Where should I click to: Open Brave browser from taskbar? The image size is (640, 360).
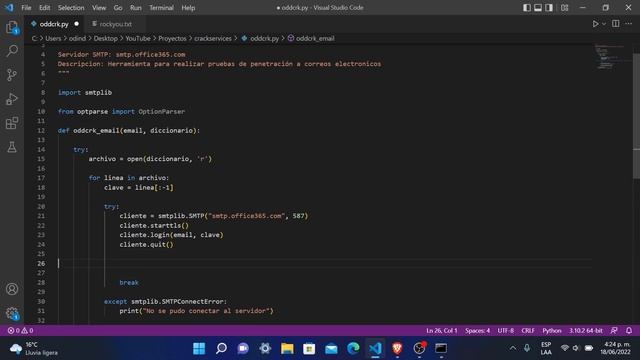tap(397, 348)
